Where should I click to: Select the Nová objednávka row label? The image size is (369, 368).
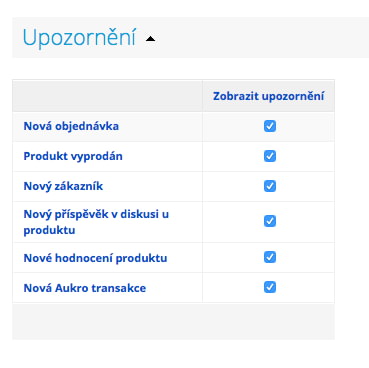(x=71, y=126)
